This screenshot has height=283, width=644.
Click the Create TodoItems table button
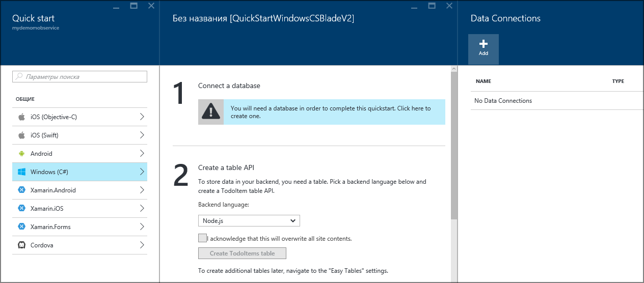(x=242, y=253)
